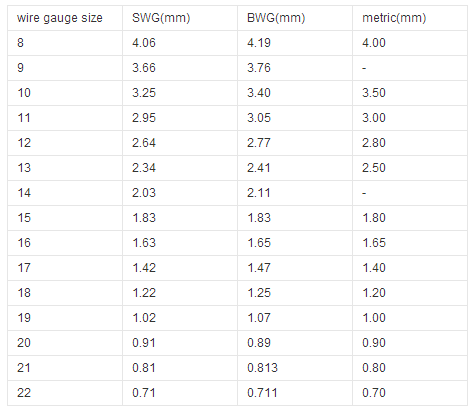The image size is (475, 414).
Task: Click the BWG value 0.813
Action: pos(262,368)
